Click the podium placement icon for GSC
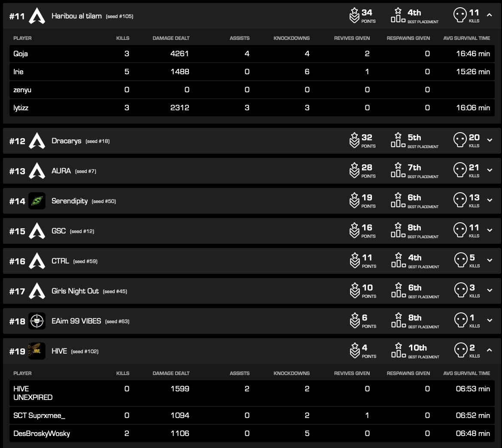 [x=398, y=230]
